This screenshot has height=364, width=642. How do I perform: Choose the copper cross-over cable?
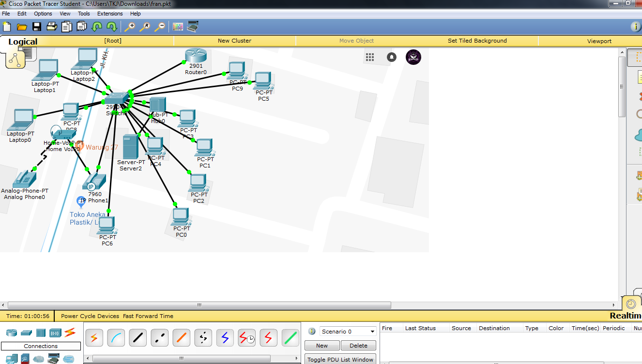click(160, 337)
